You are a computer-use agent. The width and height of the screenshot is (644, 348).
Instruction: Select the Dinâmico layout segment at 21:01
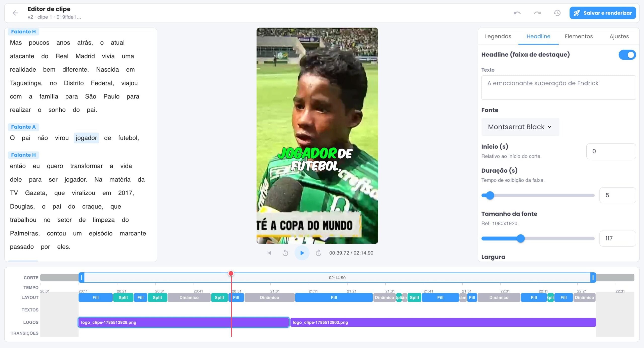point(269,297)
